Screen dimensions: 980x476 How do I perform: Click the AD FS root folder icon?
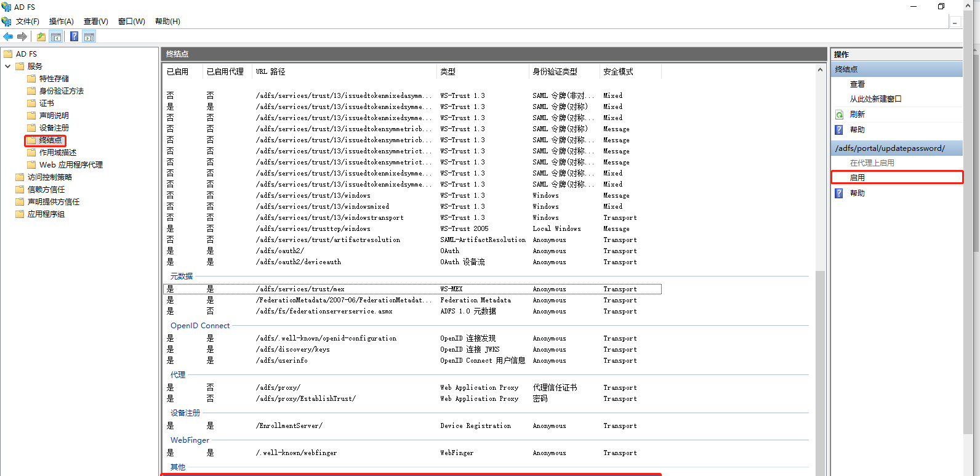[8, 54]
